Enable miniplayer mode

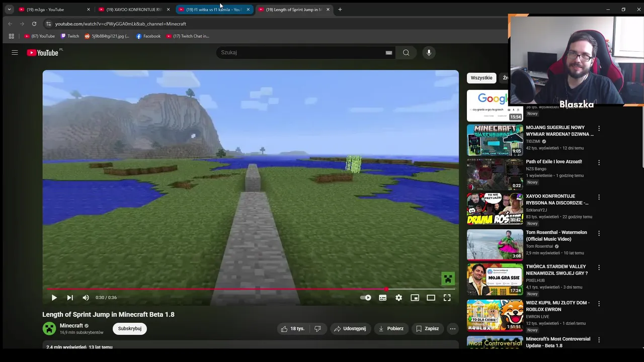pos(415,298)
